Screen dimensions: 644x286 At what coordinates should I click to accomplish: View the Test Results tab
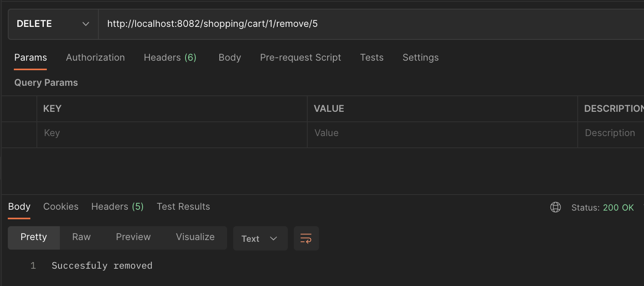point(183,206)
